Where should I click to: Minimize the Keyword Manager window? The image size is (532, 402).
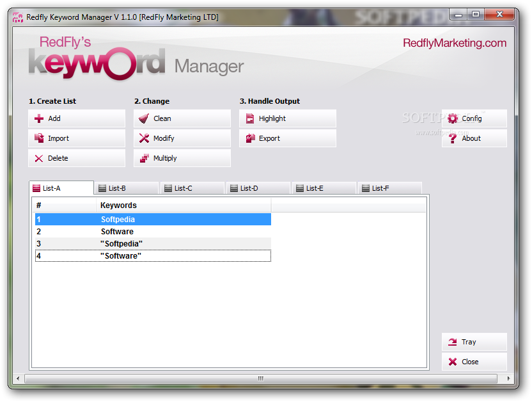tap(458, 15)
